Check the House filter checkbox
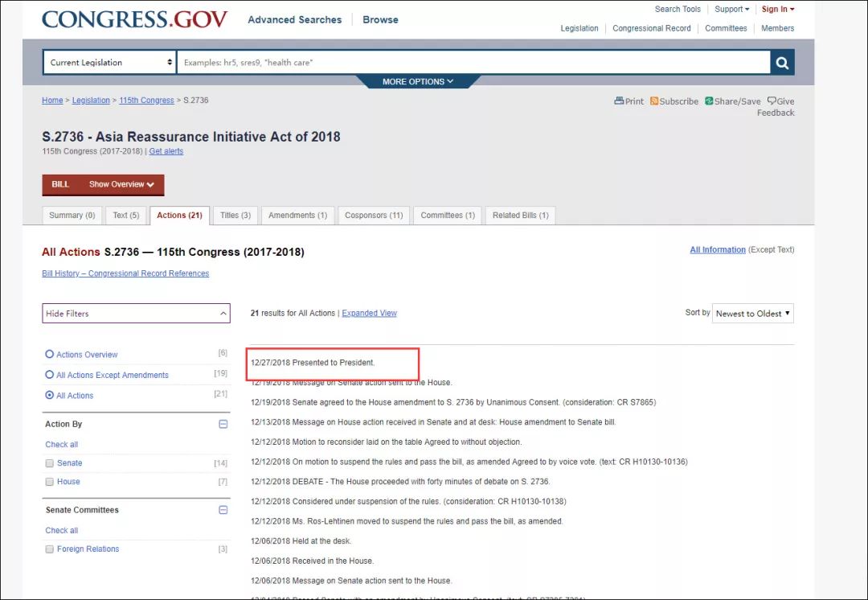This screenshot has width=868, height=600. coord(49,482)
